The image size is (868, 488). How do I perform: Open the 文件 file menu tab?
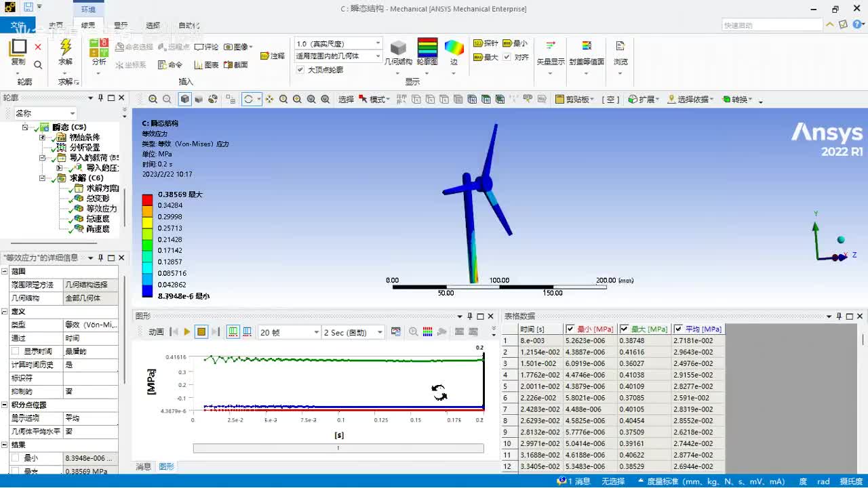coord(18,26)
